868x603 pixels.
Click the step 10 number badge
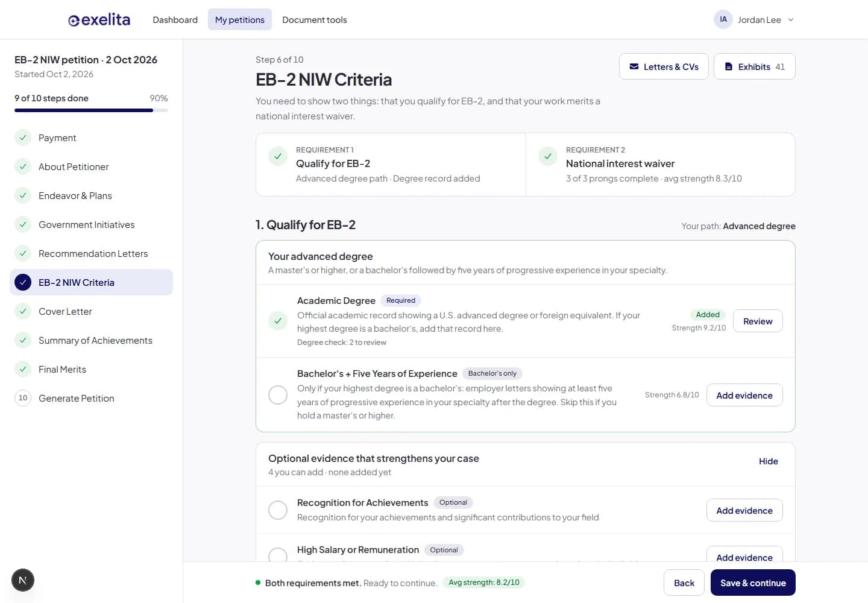[x=23, y=398]
